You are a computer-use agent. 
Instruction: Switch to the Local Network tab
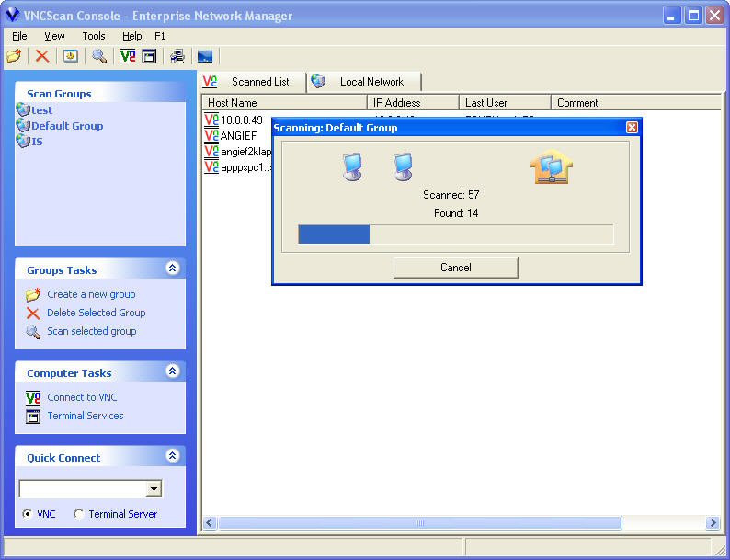pyautogui.click(x=365, y=82)
